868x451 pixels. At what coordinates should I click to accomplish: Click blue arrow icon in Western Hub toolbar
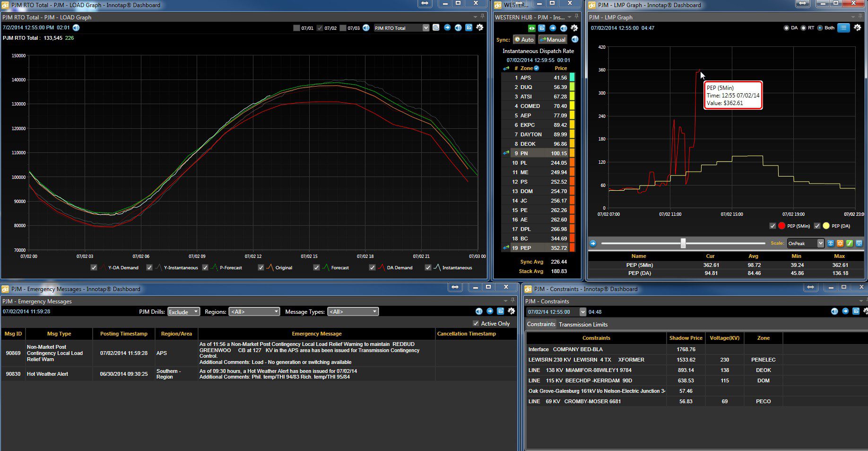tap(553, 28)
